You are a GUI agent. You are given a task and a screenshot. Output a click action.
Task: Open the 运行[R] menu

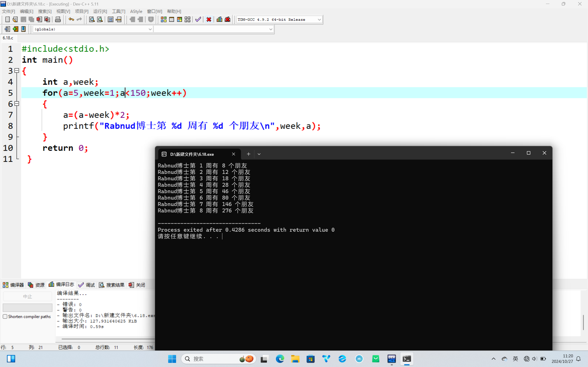pos(100,11)
